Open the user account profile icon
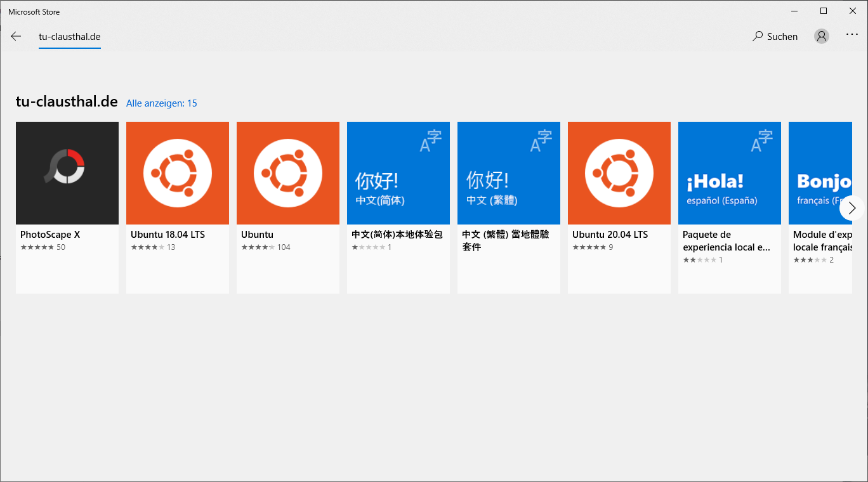This screenshot has height=482, width=868. coord(822,36)
